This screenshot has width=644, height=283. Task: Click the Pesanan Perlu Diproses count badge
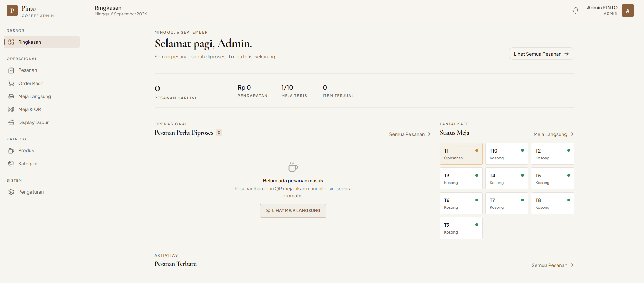tap(219, 133)
